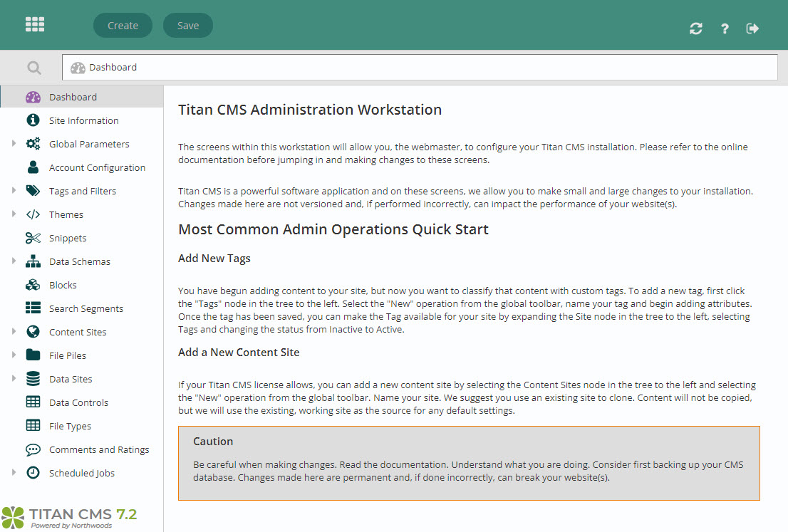Click the Site Information info icon

[33, 120]
